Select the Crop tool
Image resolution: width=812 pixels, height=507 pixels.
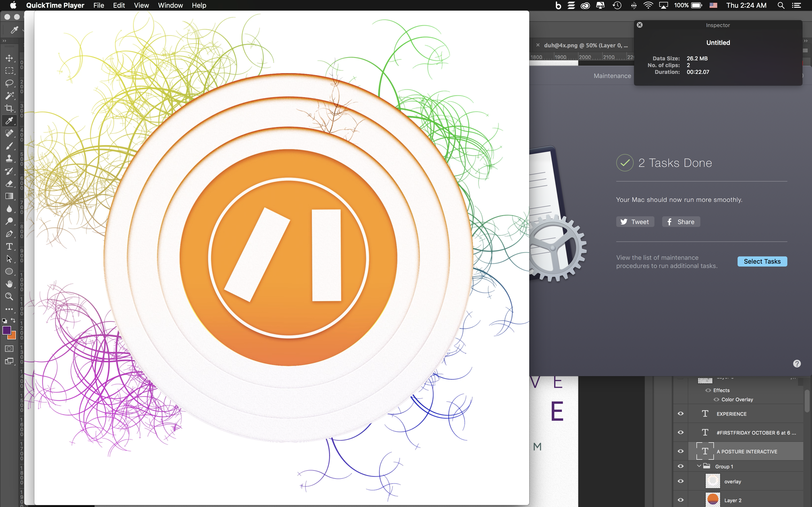click(9, 108)
